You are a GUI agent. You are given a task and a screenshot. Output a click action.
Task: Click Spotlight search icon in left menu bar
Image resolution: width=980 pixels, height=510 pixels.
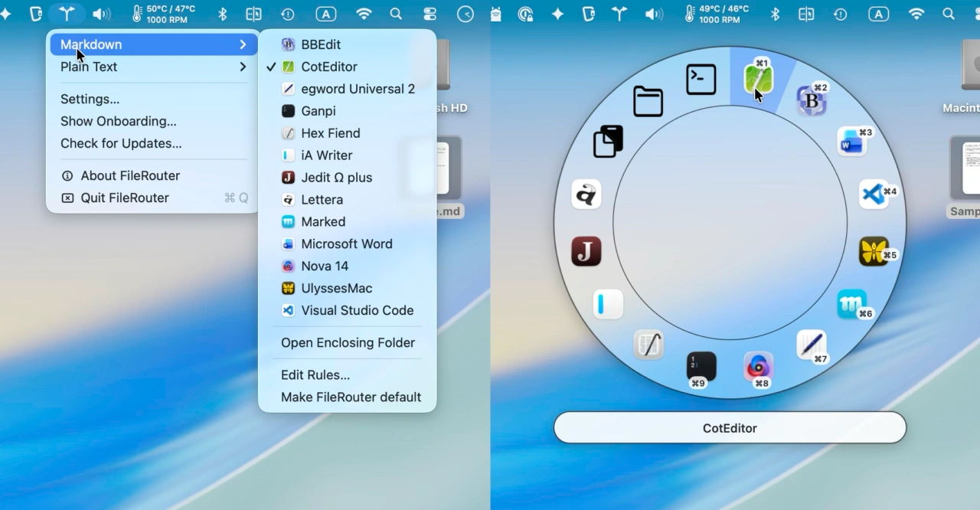click(396, 14)
